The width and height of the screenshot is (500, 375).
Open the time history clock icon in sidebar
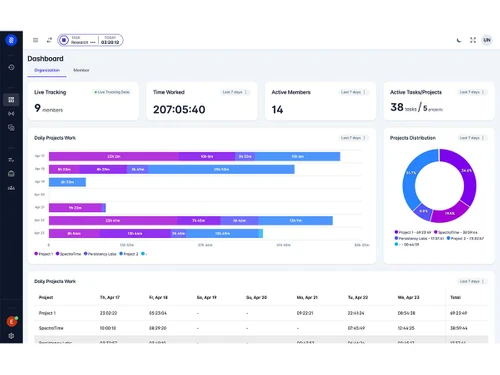[x=11, y=67]
